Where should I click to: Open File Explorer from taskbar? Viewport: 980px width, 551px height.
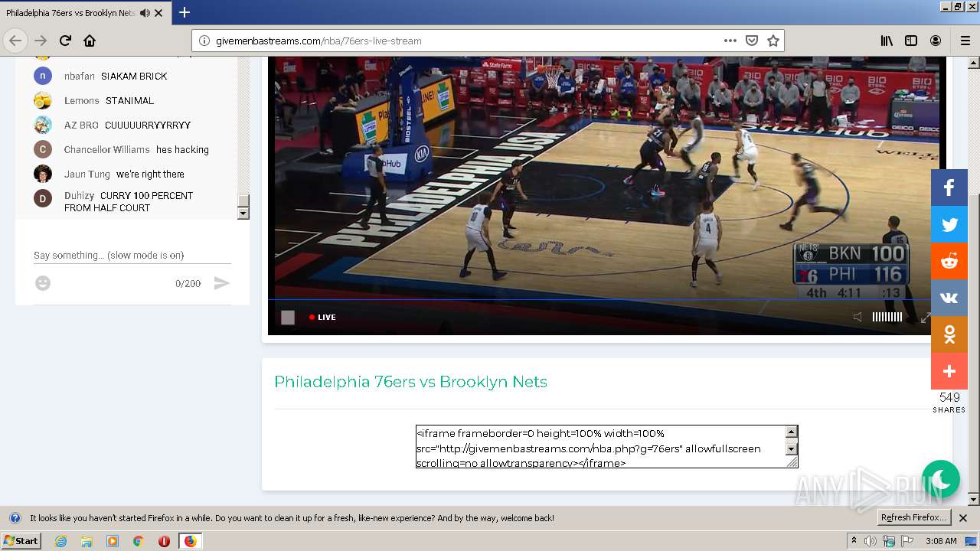87,541
